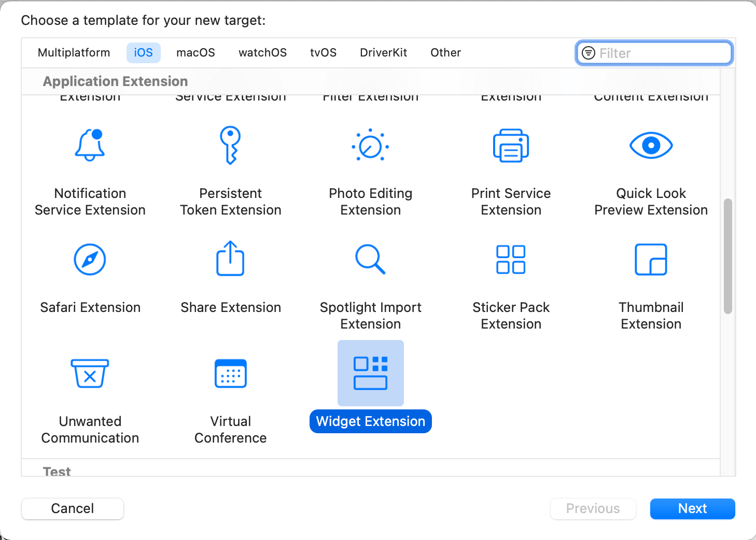Select the Print Service Extension printer icon
The height and width of the screenshot is (540, 756).
[511, 146]
